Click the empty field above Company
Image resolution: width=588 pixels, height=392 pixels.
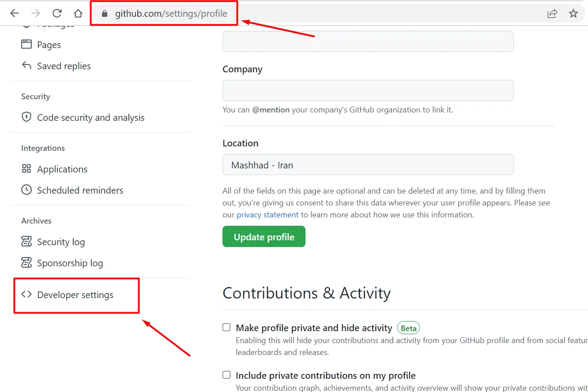[x=368, y=41]
